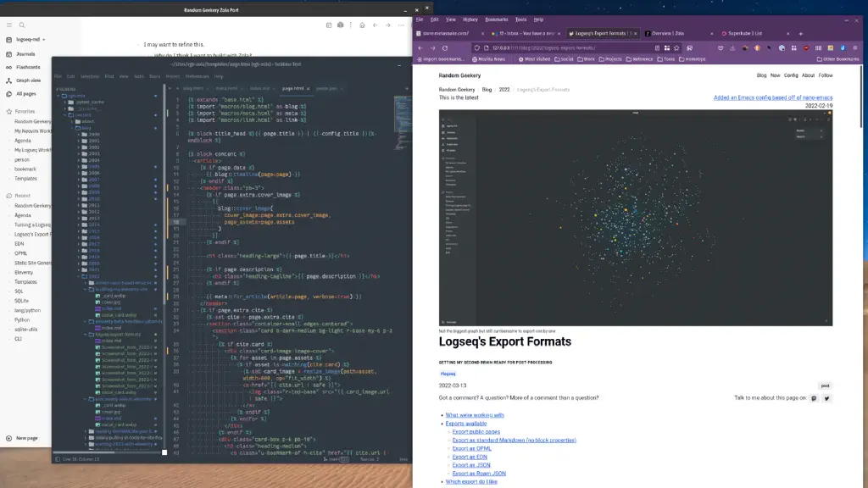
Task: Click 'Follow' in site navigation
Action: click(x=826, y=75)
